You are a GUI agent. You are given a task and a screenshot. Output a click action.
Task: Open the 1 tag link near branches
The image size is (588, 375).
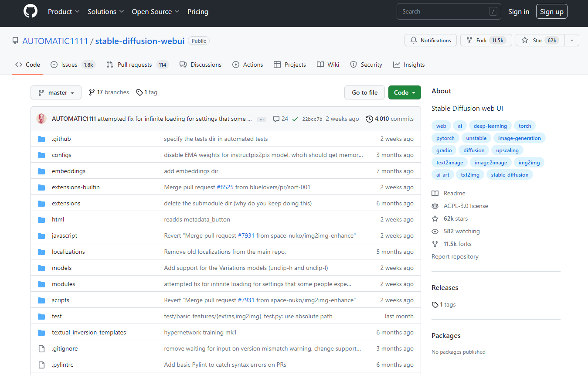coord(147,92)
